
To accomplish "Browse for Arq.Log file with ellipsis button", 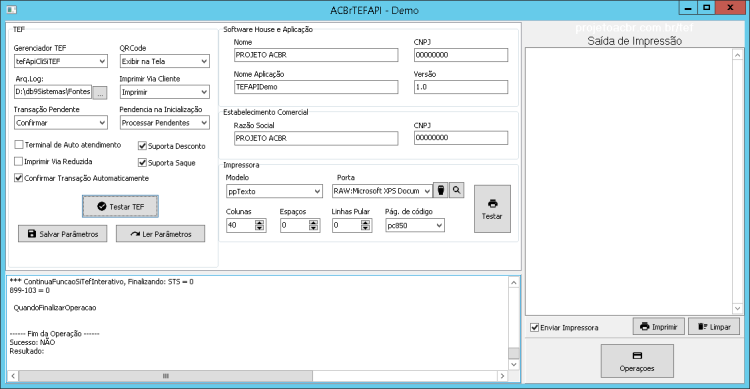I will pos(99,93).
